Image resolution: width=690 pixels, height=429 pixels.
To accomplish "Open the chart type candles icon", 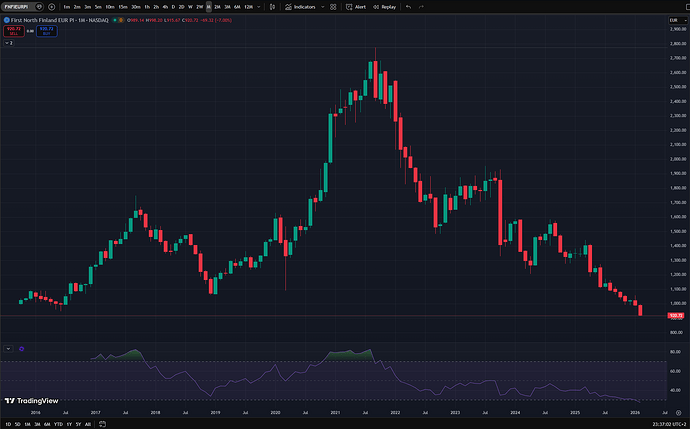I will pyautogui.click(x=272, y=7).
